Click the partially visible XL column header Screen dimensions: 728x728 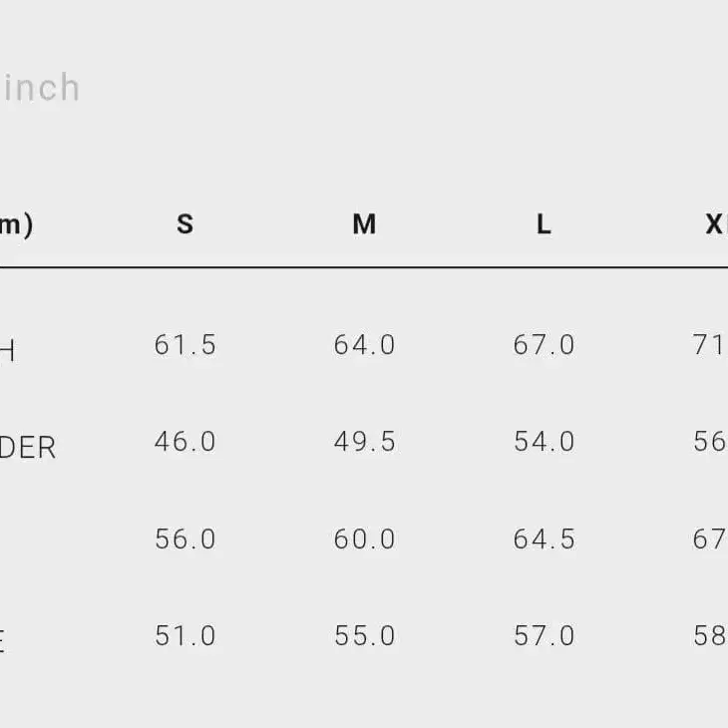(x=715, y=224)
